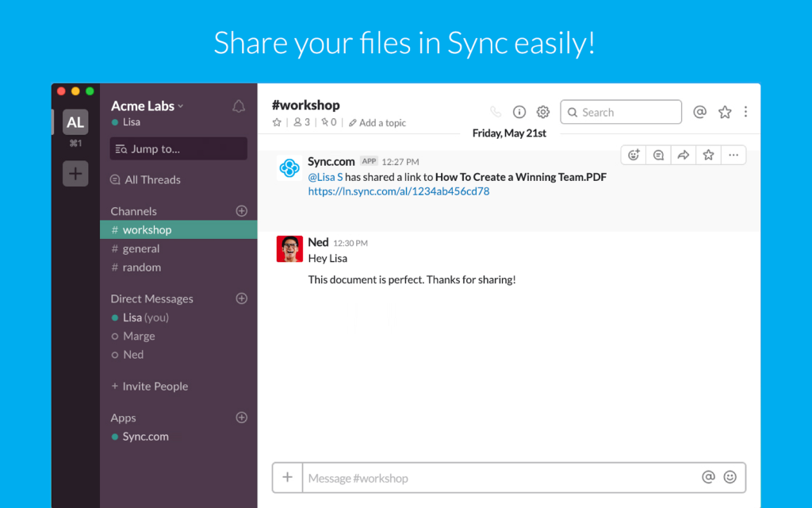The image size is (812, 508).
Task: Start a call using the phone icon
Action: pyautogui.click(x=495, y=112)
